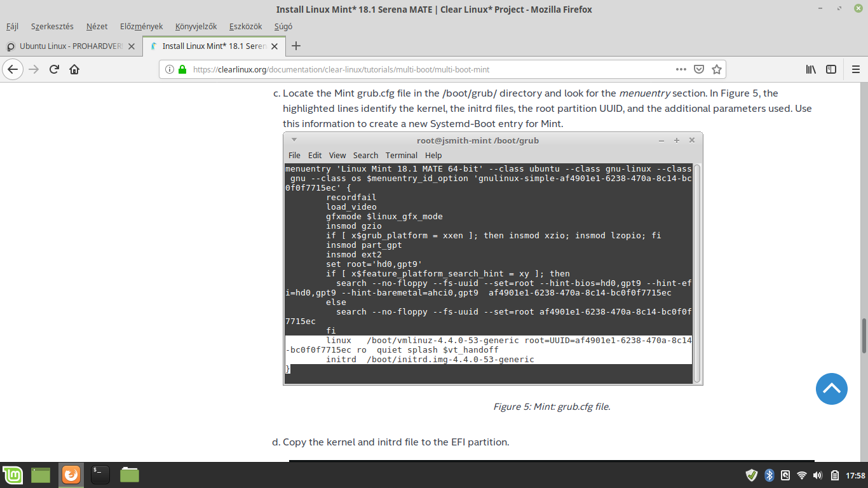
Task: Open the Firefox home page
Action: [x=74, y=69]
